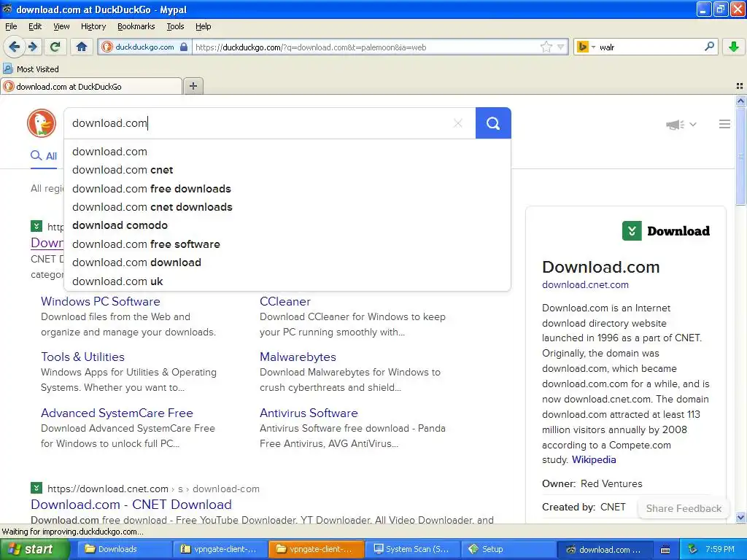Image resolution: width=747 pixels, height=560 pixels.
Task: Click the browser URL address field
Action: (365, 47)
